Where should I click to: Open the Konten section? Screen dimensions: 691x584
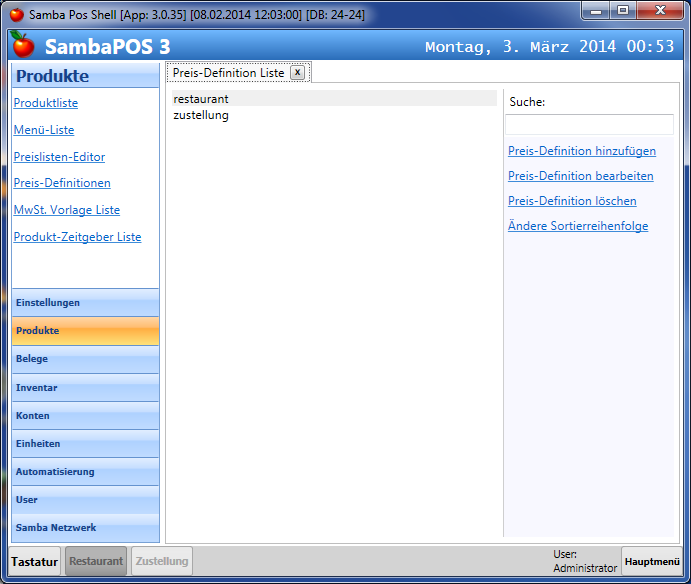pyautogui.click(x=84, y=415)
